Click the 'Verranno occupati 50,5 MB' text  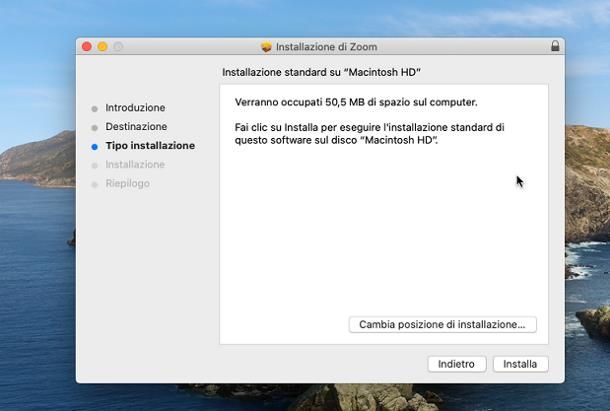click(356, 102)
